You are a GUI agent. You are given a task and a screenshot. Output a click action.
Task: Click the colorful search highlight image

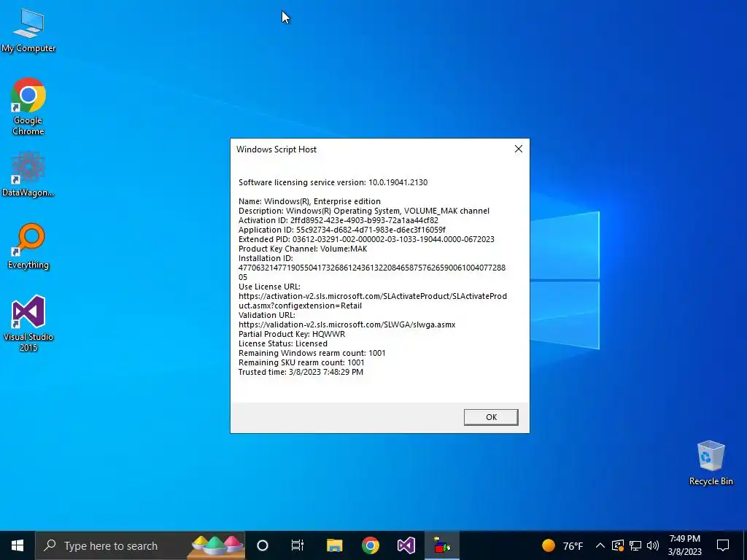click(x=217, y=545)
